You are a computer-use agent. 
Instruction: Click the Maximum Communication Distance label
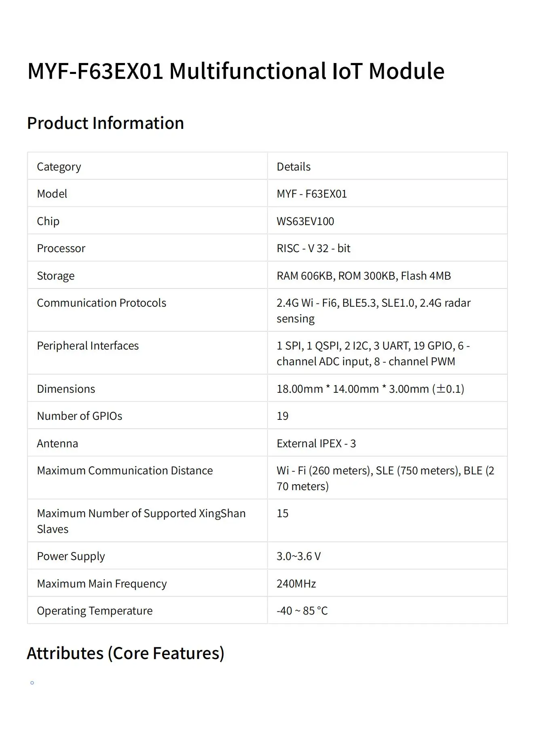[125, 470]
